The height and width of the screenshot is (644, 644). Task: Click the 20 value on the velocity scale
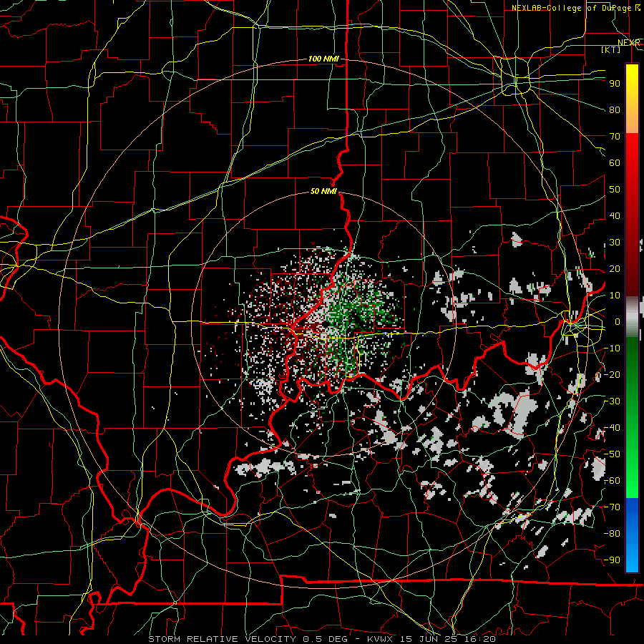tap(615, 269)
